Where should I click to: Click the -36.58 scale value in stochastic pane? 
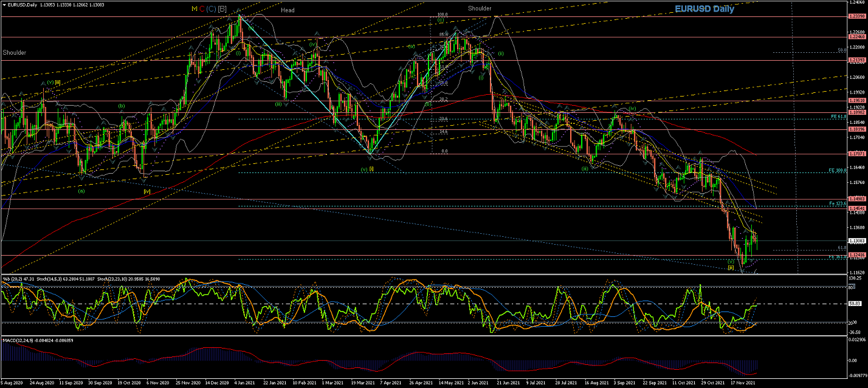[855, 332]
